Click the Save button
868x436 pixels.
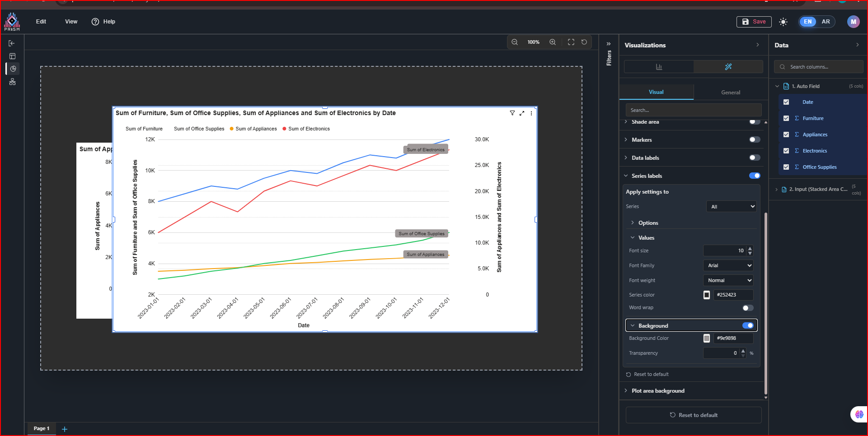coord(754,22)
